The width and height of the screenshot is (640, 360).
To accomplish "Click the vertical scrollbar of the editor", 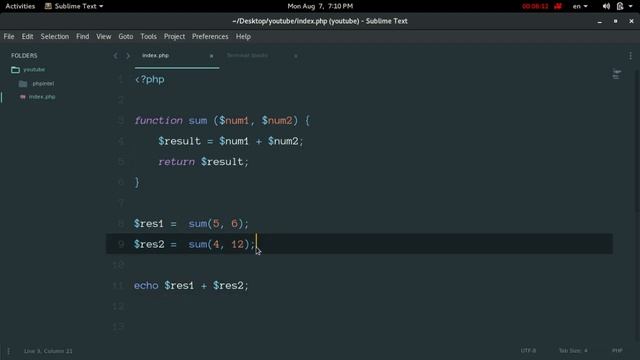I will (637, 141).
